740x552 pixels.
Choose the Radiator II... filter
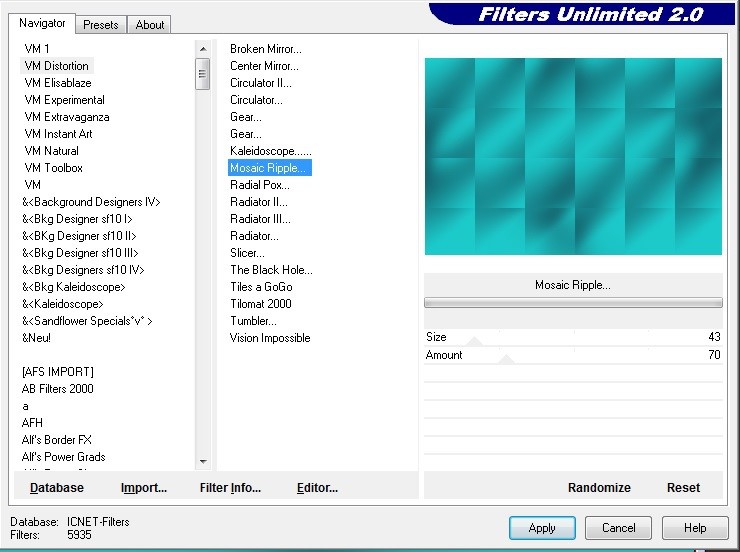click(259, 201)
